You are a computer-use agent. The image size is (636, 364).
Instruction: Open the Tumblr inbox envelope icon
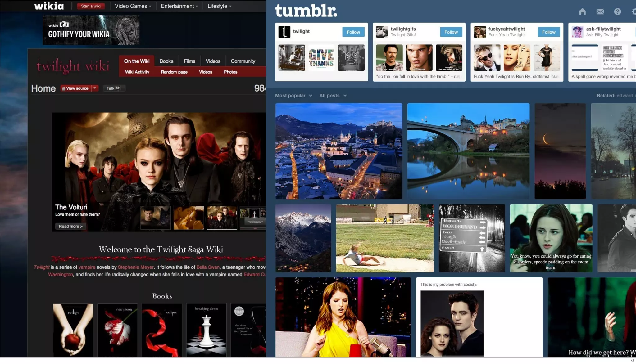pos(600,12)
